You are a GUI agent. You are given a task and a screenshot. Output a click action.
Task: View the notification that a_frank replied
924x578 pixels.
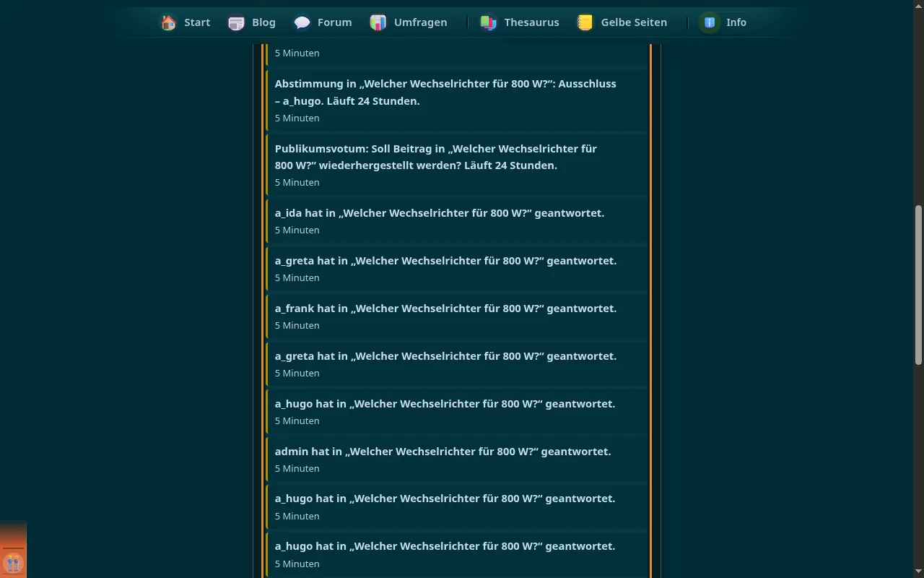point(457,316)
